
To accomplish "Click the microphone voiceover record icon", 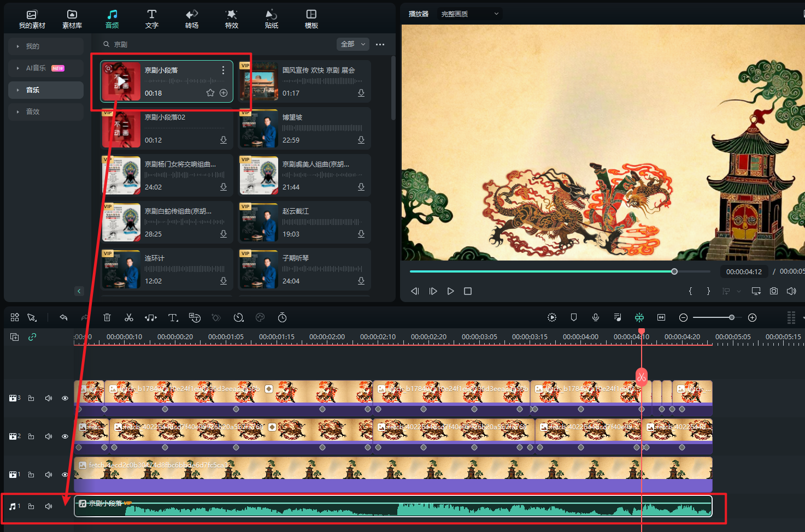I will (596, 317).
